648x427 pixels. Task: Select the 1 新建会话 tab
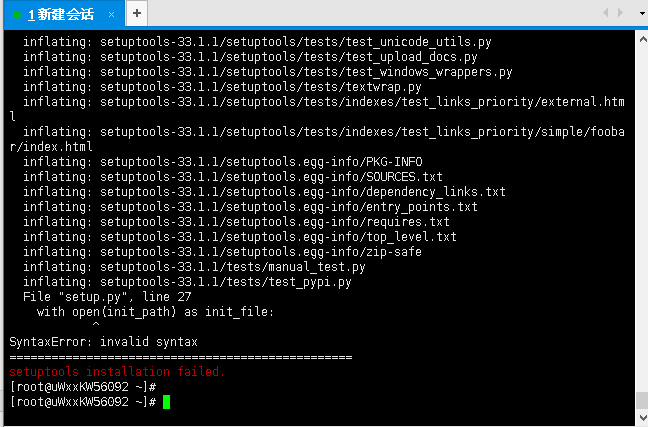point(62,15)
